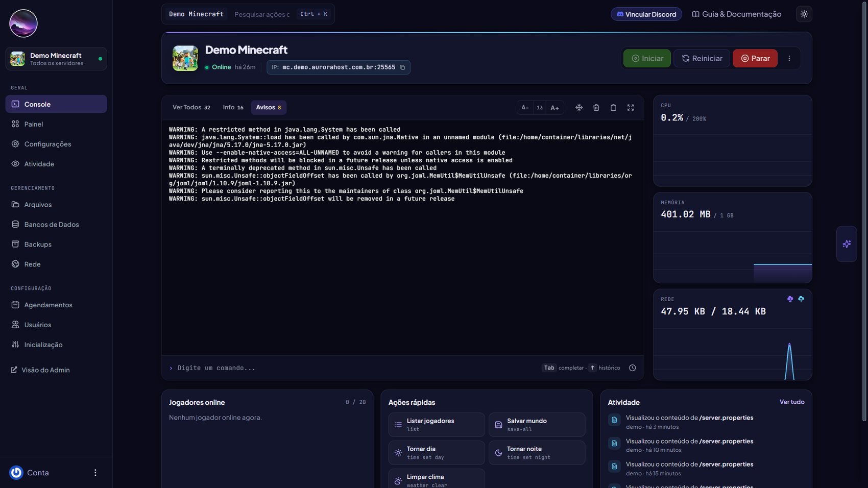Click the snowflake freeze console icon
Viewport: 868px width, 488px height.
579,108
